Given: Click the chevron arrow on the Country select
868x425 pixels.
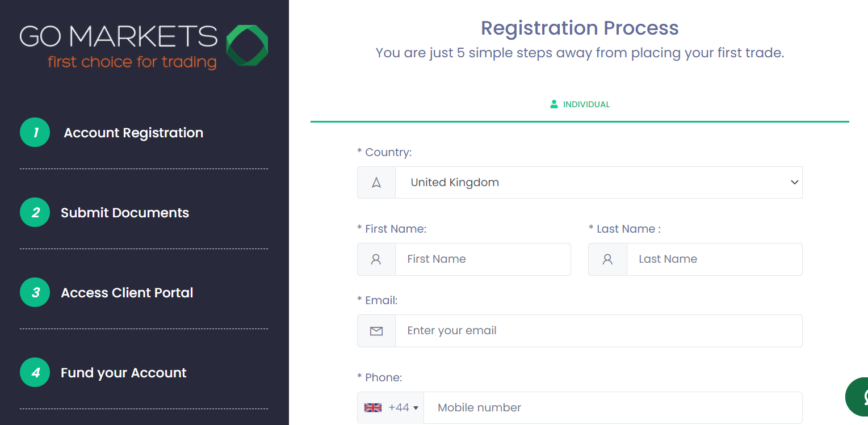Looking at the screenshot, I should tap(794, 182).
